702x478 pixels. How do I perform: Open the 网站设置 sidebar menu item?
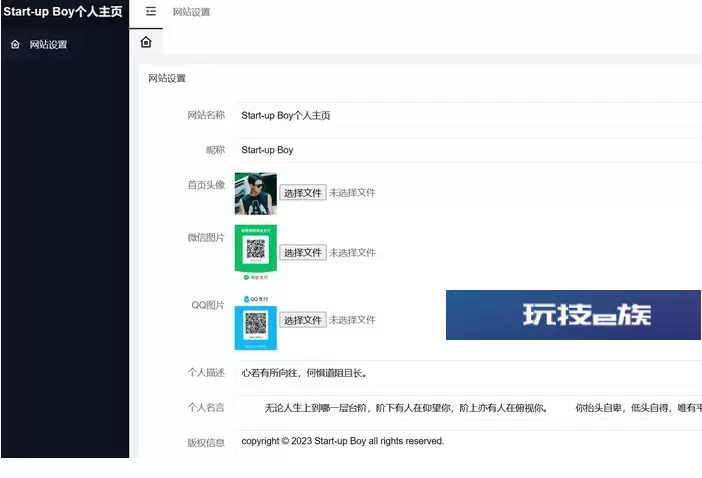pyautogui.click(x=64, y=44)
